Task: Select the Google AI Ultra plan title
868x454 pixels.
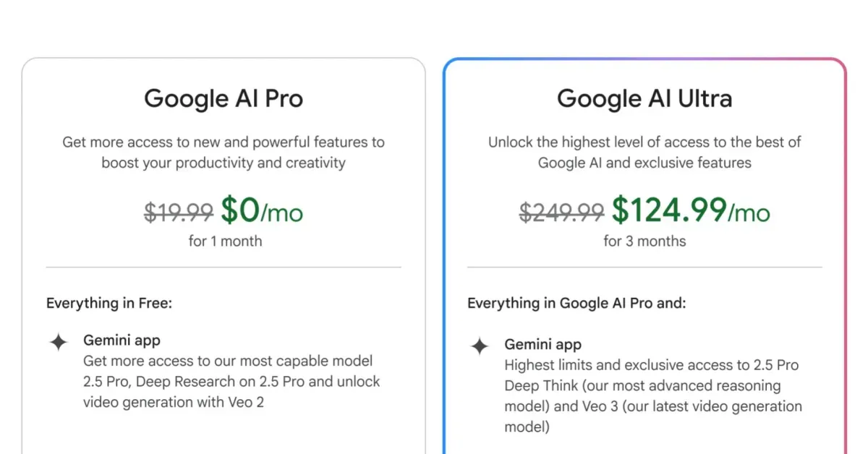Action: click(644, 98)
